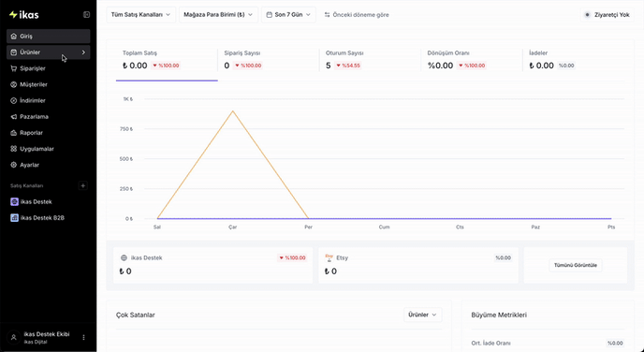Click the Tümünü Görüntüle button

(576, 265)
